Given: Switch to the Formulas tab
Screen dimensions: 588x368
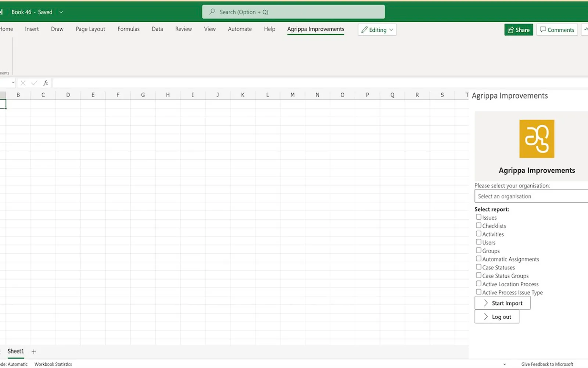Looking at the screenshot, I should click(129, 29).
